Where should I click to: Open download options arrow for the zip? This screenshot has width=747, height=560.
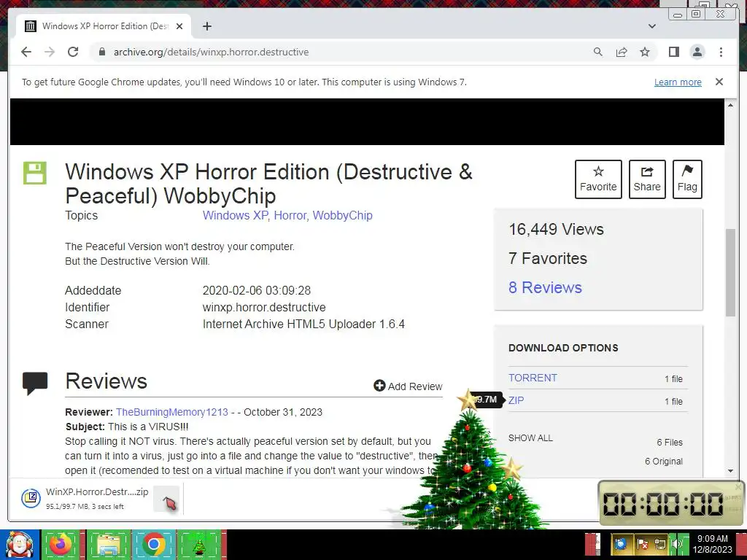tap(166, 499)
